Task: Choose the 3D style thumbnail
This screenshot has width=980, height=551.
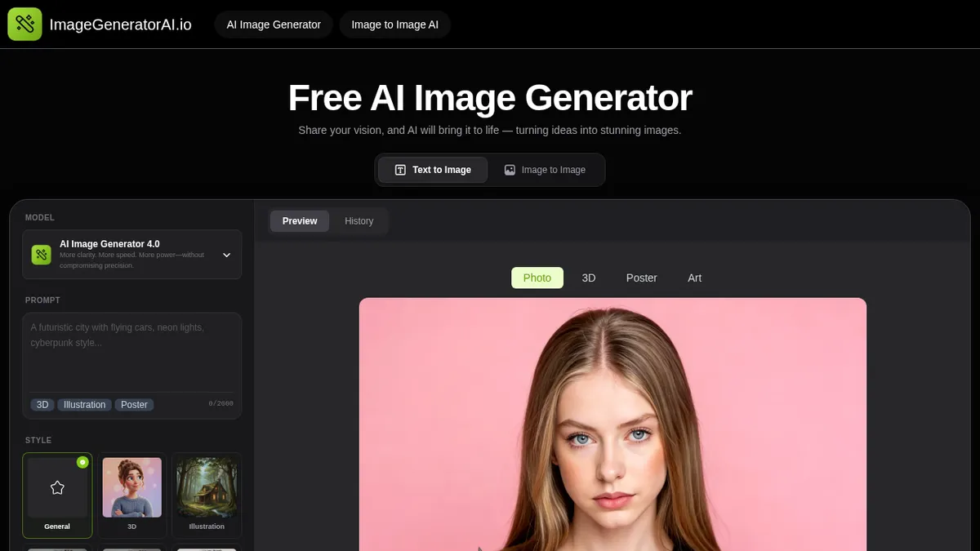Action: pyautogui.click(x=131, y=487)
